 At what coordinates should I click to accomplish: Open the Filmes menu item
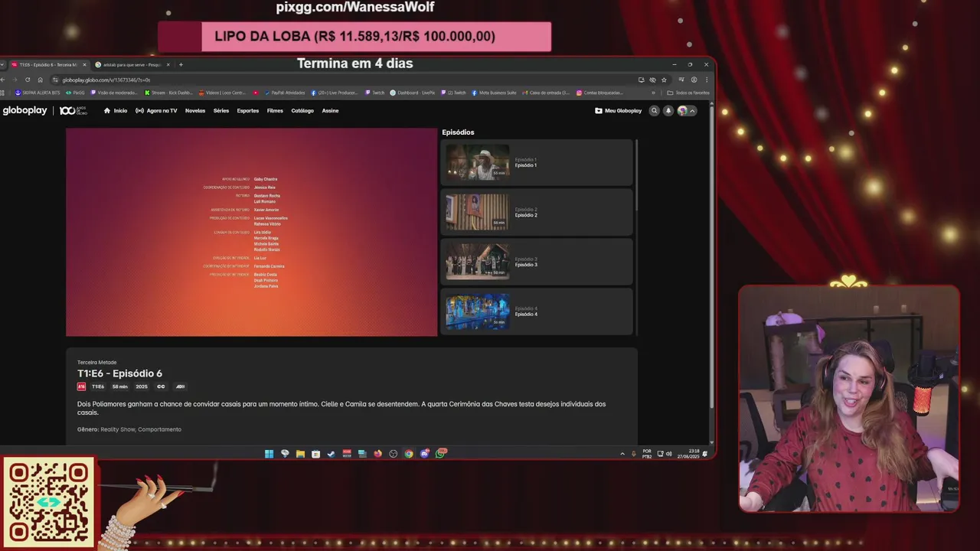275,110
